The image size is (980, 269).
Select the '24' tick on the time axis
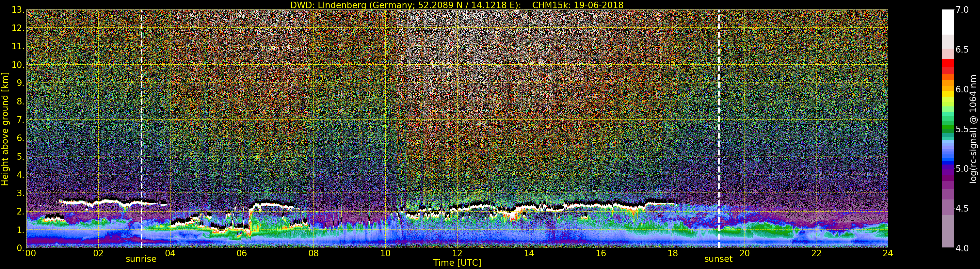pos(888,253)
